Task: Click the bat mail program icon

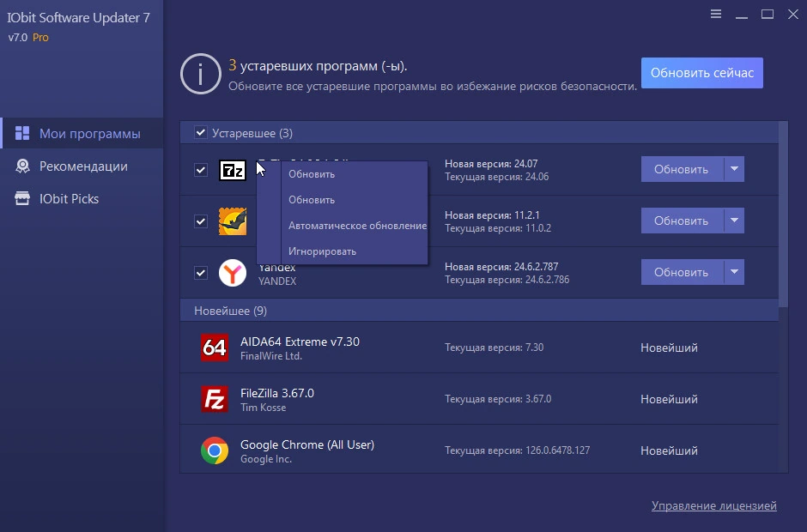Action: (x=232, y=221)
